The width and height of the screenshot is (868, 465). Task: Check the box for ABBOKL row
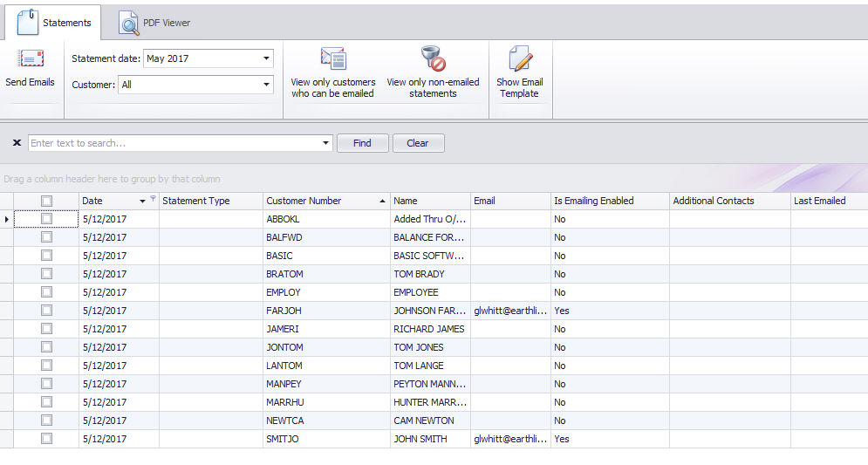tap(46, 219)
